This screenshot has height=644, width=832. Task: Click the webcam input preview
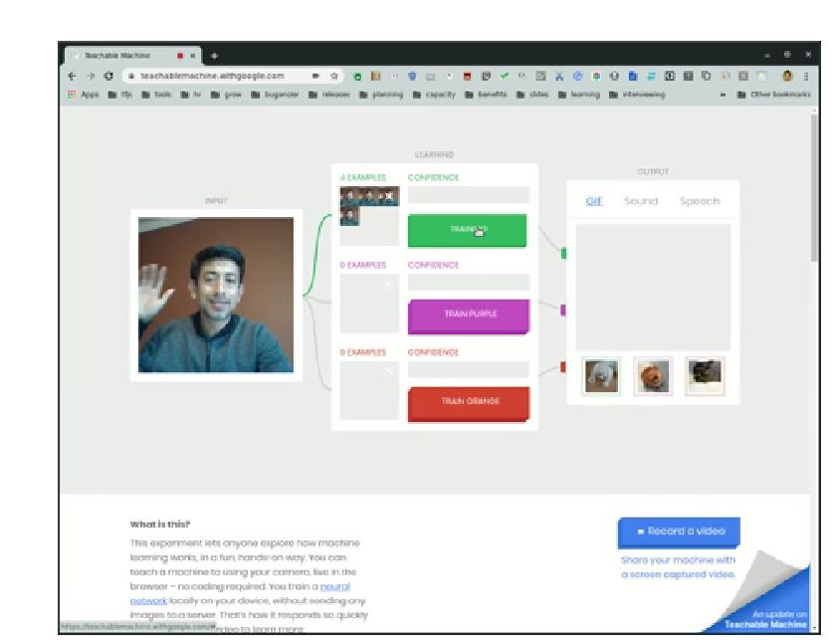pyautogui.click(x=216, y=295)
